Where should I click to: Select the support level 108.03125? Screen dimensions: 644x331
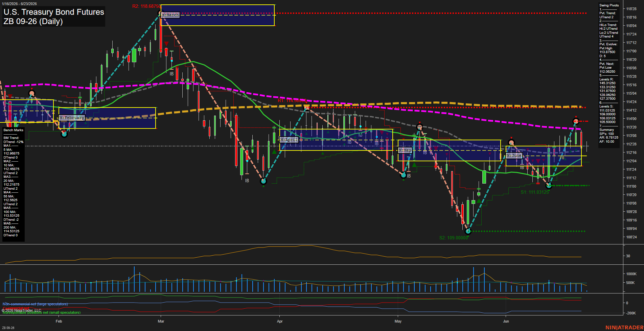coord(607,118)
